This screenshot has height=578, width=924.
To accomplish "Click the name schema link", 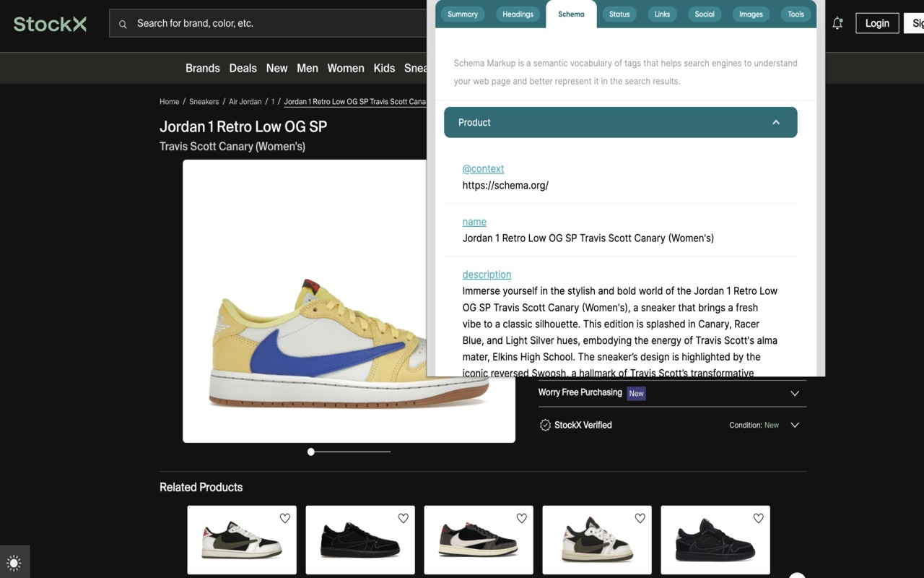I will [x=474, y=222].
